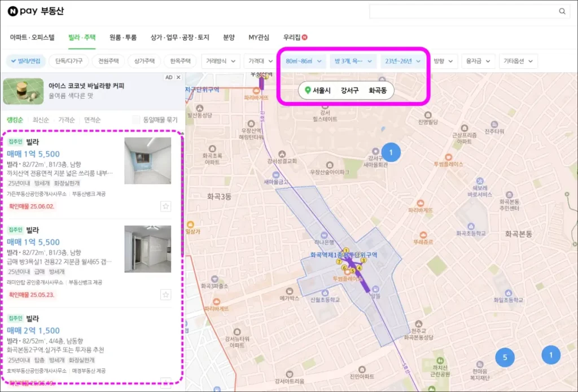The image size is (578, 392).
Task: Open the 원룸·투룸 tab
Action: pos(123,37)
